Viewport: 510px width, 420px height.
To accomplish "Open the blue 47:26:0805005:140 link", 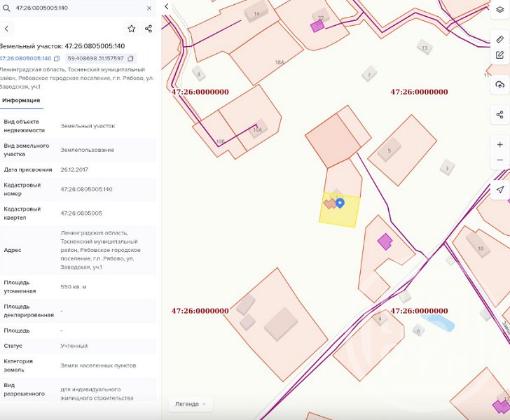I will point(25,59).
